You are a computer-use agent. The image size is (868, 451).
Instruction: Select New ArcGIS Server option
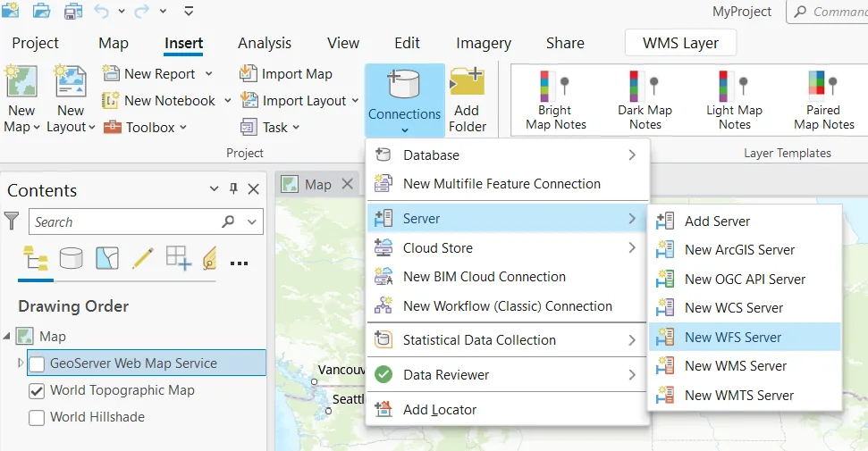745,250
